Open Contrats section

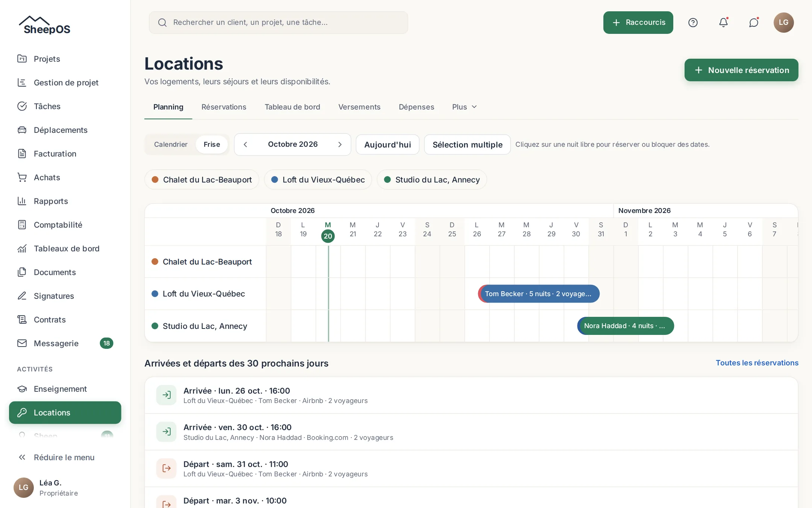[65, 319]
